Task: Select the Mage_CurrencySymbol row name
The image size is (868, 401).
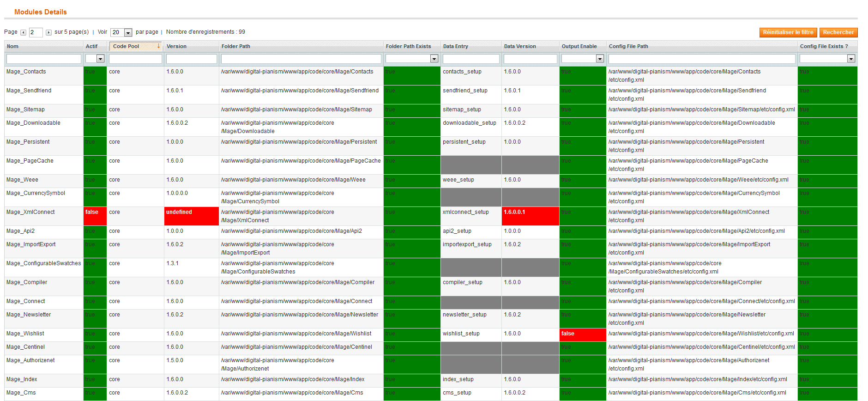Action: 36,193
